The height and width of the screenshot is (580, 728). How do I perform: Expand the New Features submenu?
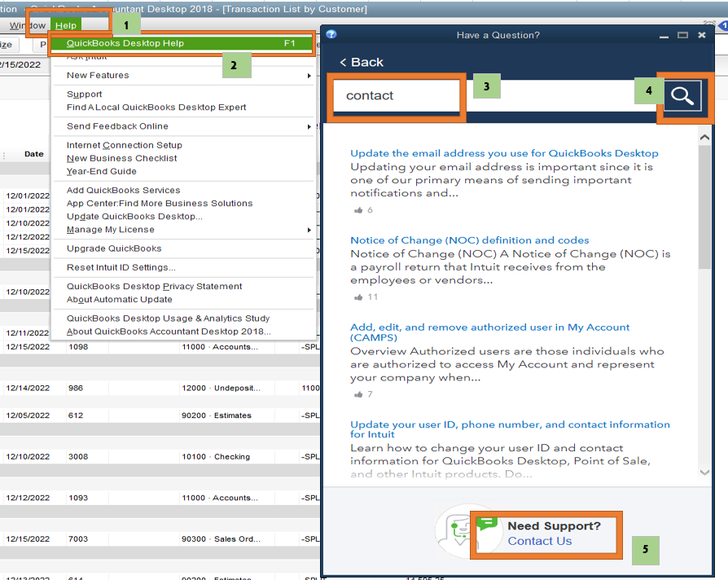pos(184,75)
